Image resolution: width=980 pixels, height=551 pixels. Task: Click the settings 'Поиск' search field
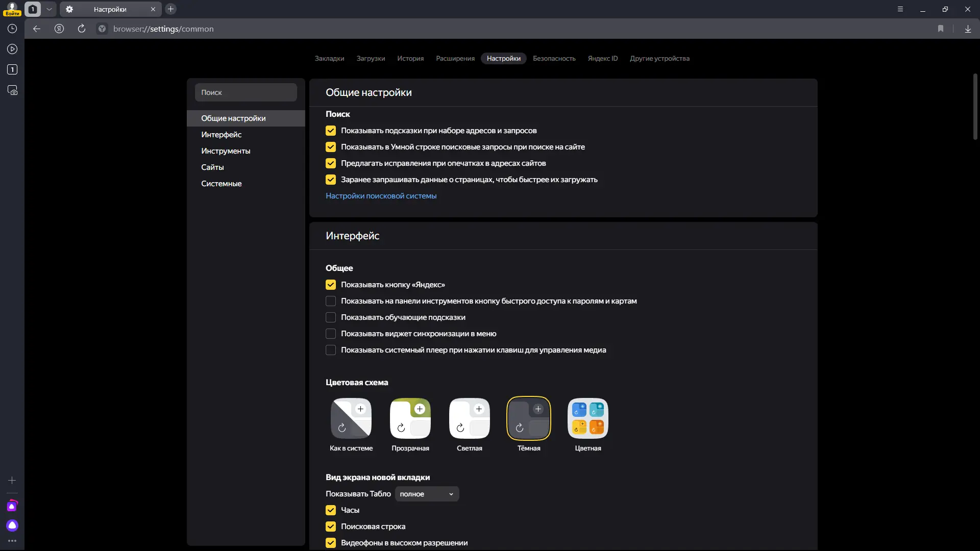(x=246, y=92)
